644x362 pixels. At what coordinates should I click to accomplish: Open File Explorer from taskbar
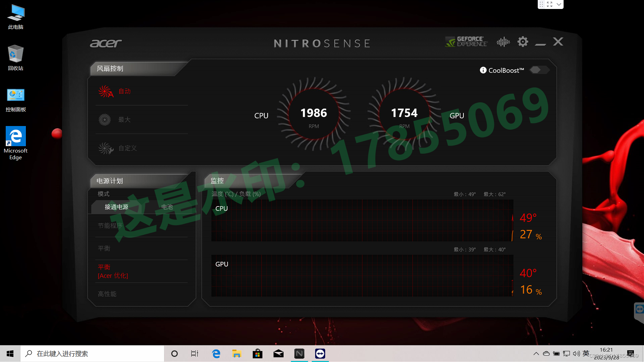tap(237, 354)
